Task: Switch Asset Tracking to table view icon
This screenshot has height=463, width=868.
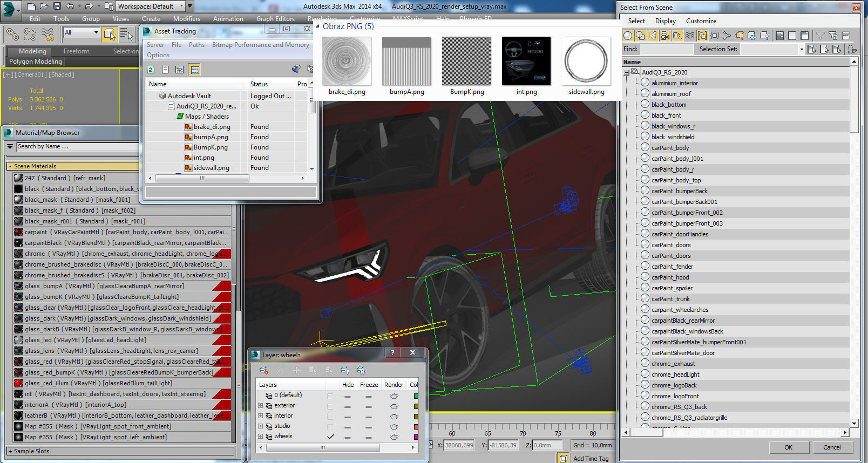Action: tap(195, 70)
